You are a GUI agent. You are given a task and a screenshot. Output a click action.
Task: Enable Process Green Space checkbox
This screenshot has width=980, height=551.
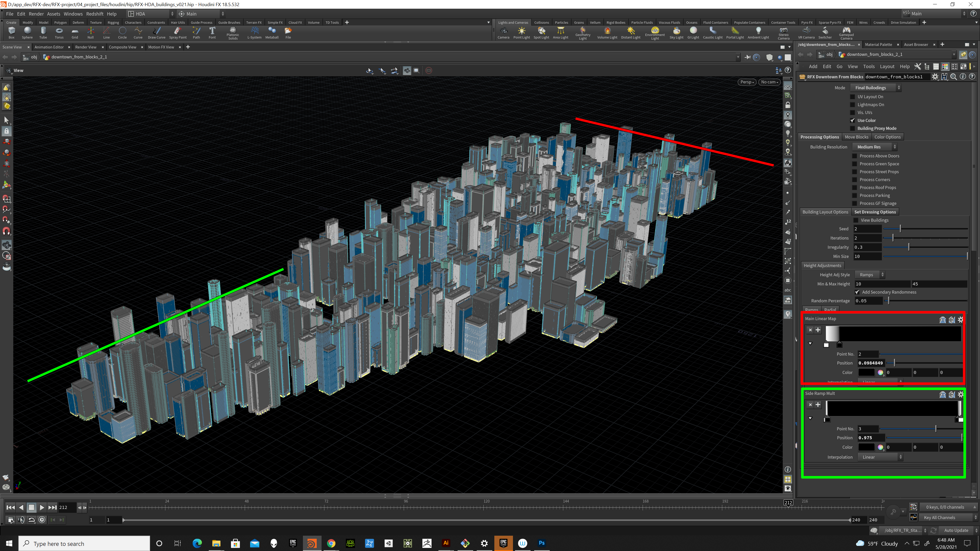854,164
